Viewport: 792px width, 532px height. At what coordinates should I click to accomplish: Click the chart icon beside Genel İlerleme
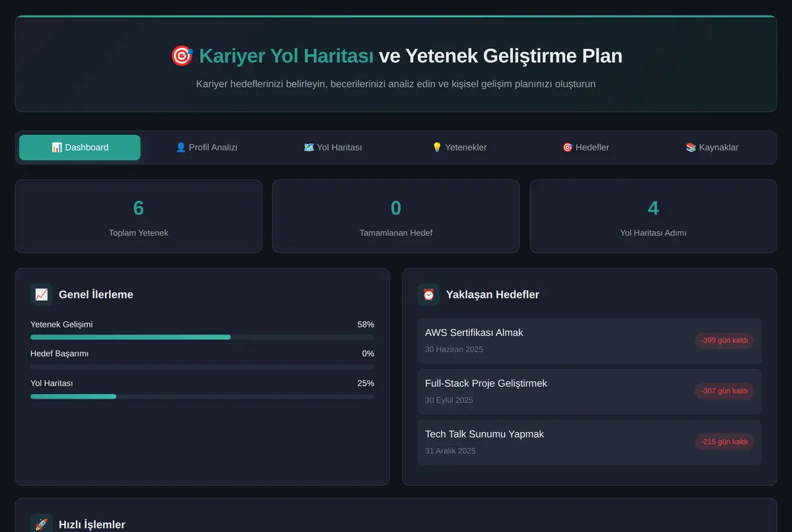coord(42,294)
